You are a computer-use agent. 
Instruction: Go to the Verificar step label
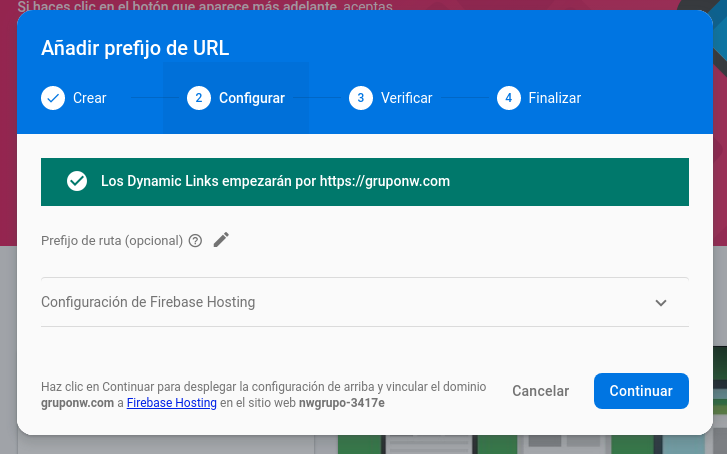[x=407, y=98]
